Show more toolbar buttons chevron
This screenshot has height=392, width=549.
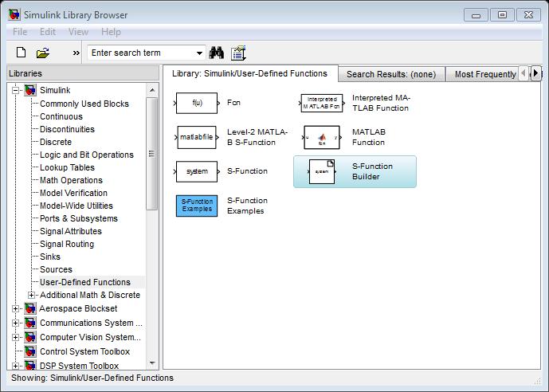pos(76,53)
